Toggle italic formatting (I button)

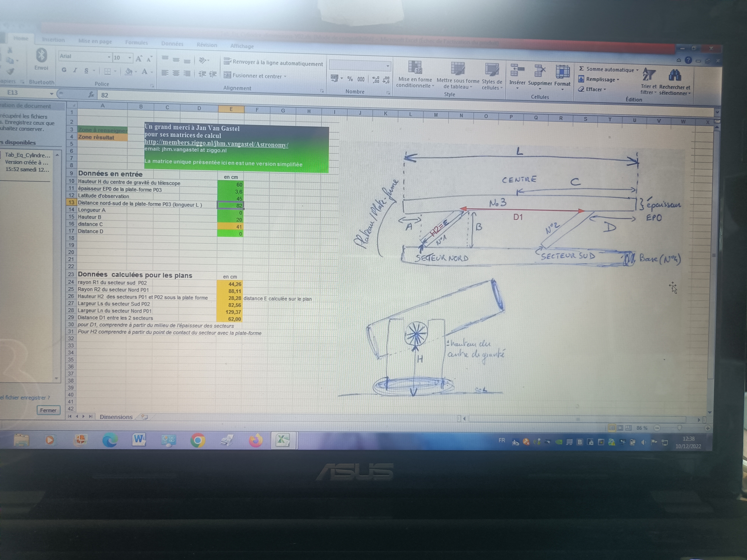point(75,70)
